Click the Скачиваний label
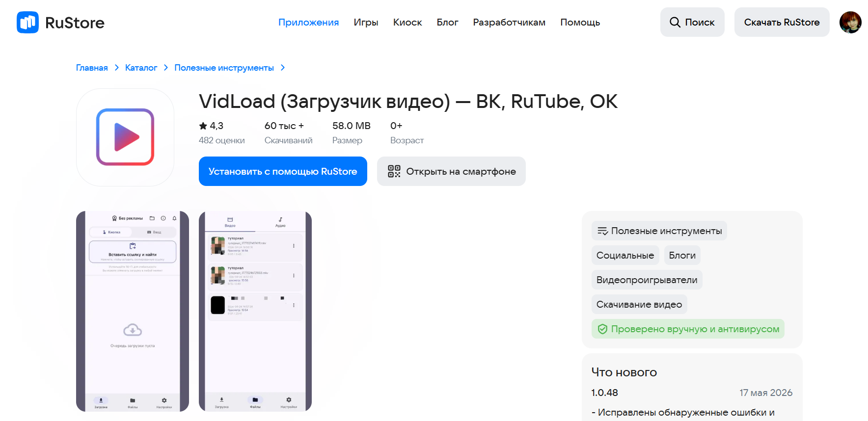 pos(288,140)
